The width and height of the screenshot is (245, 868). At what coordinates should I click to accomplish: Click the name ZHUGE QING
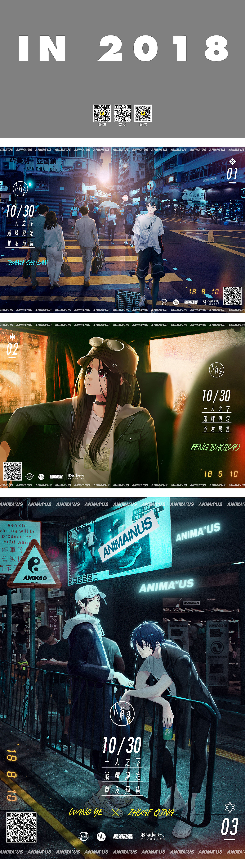pyautogui.click(x=151, y=812)
